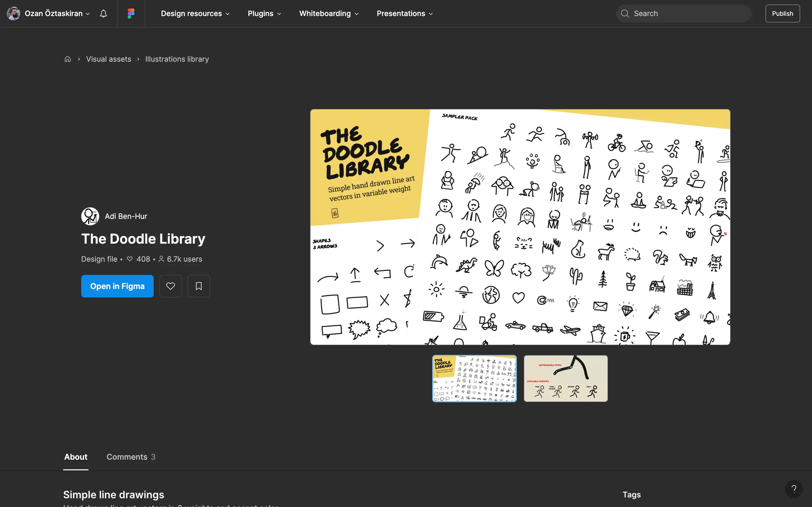
Task: Expand the Presentations menu
Action: coord(404,14)
